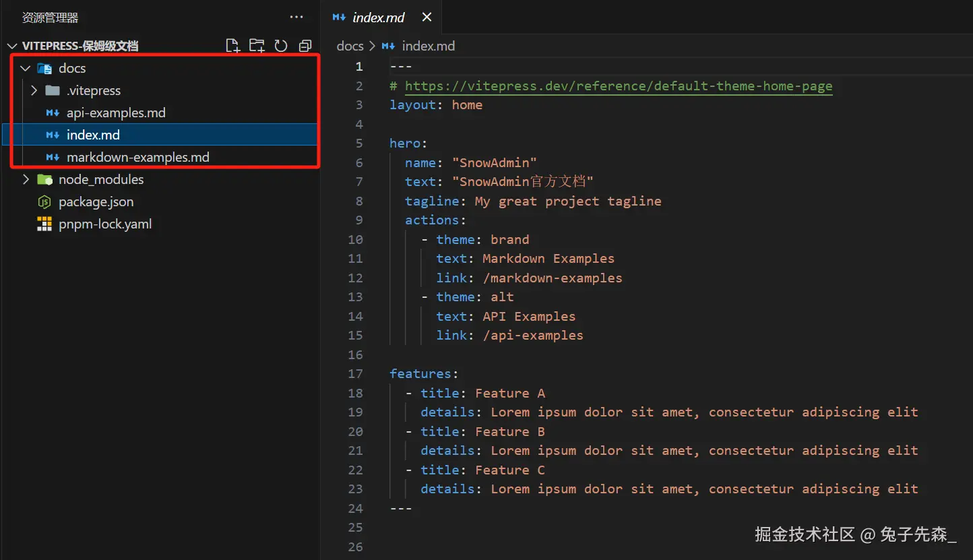Switch to the index.md tab
This screenshot has width=973, height=560.
point(378,18)
